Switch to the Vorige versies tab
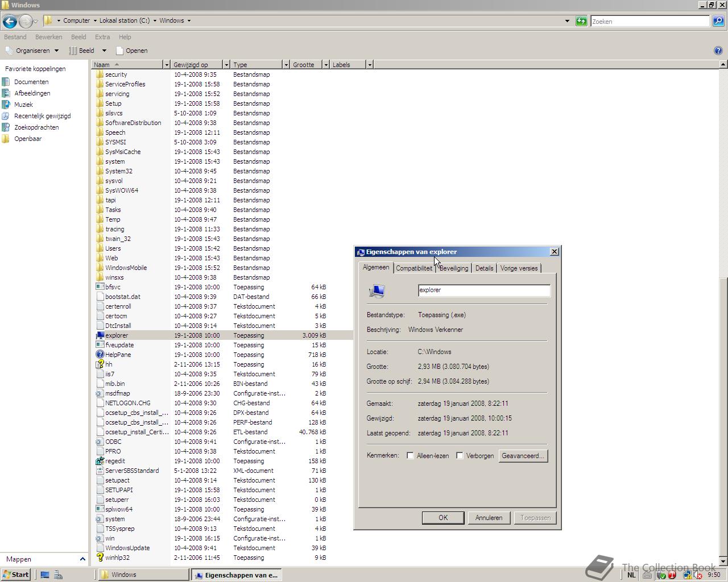The width and height of the screenshot is (728, 582). [519, 268]
